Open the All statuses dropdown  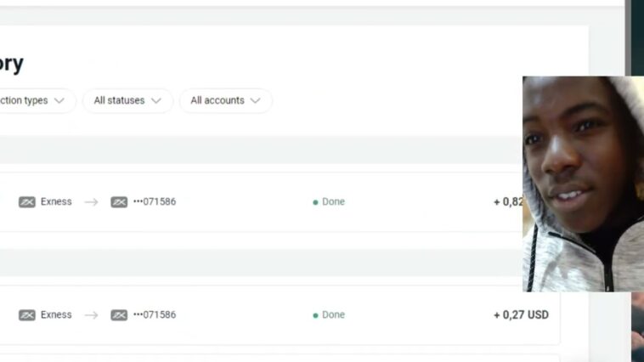point(127,100)
